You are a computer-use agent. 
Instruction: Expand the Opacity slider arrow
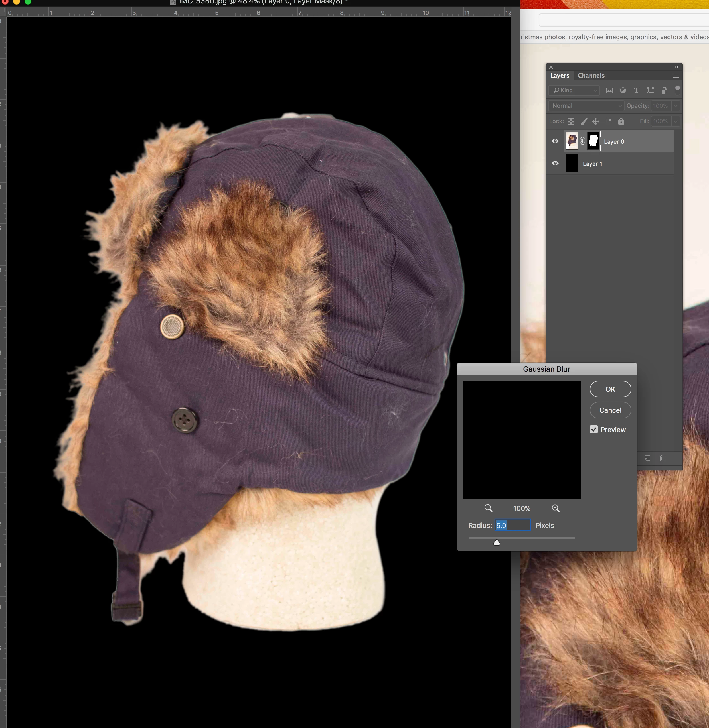pos(675,106)
